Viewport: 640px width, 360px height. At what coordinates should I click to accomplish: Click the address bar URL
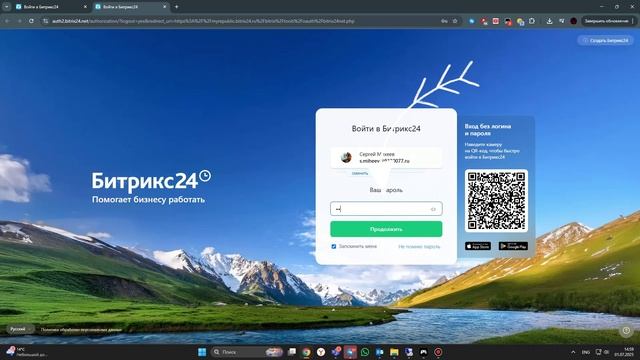pos(203,21)
